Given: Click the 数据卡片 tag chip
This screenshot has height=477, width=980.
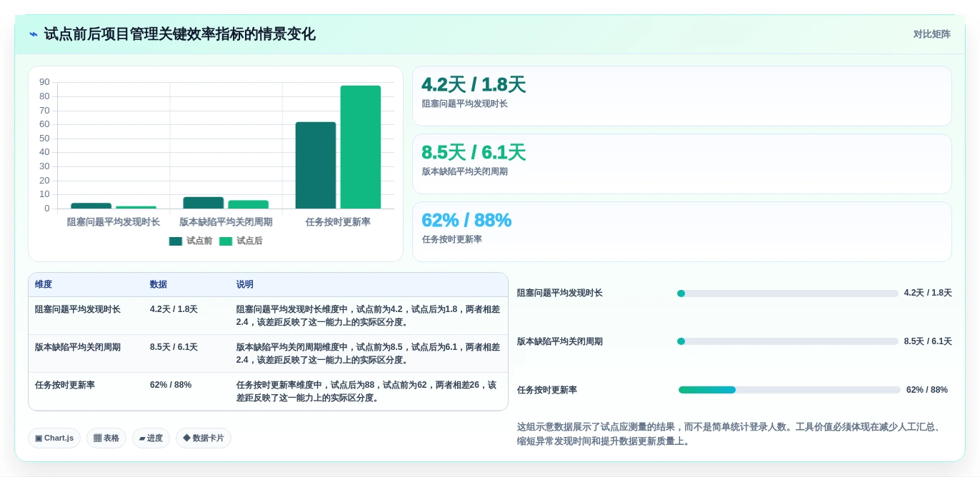Looking at the screenshot, I should (204, 438).
